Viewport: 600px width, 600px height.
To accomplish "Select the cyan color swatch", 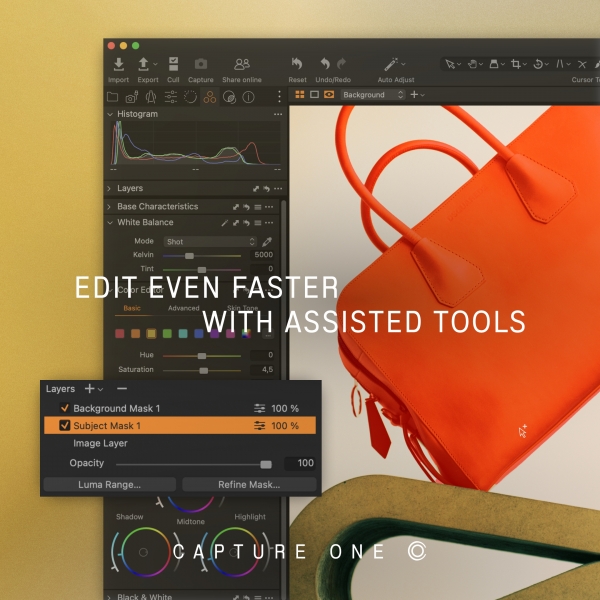I will pyautogui.click(x=183, y=334).
